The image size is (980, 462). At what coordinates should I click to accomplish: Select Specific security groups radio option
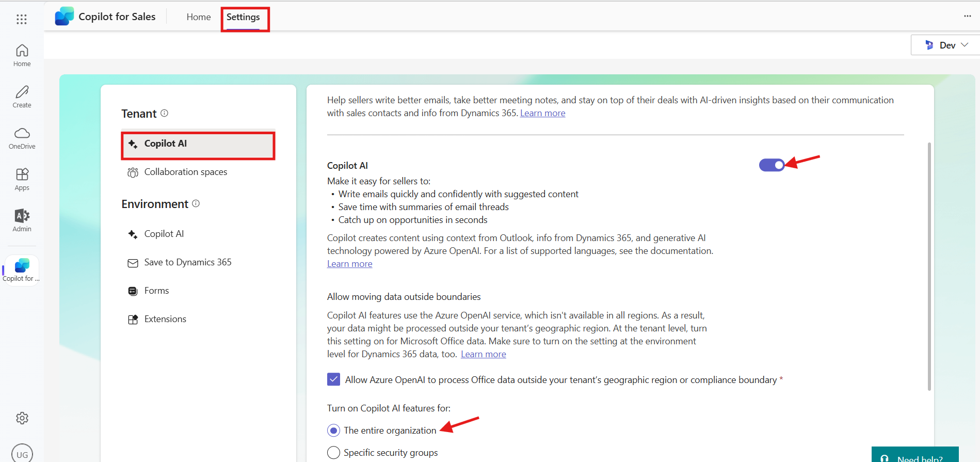tap(333, 453)
